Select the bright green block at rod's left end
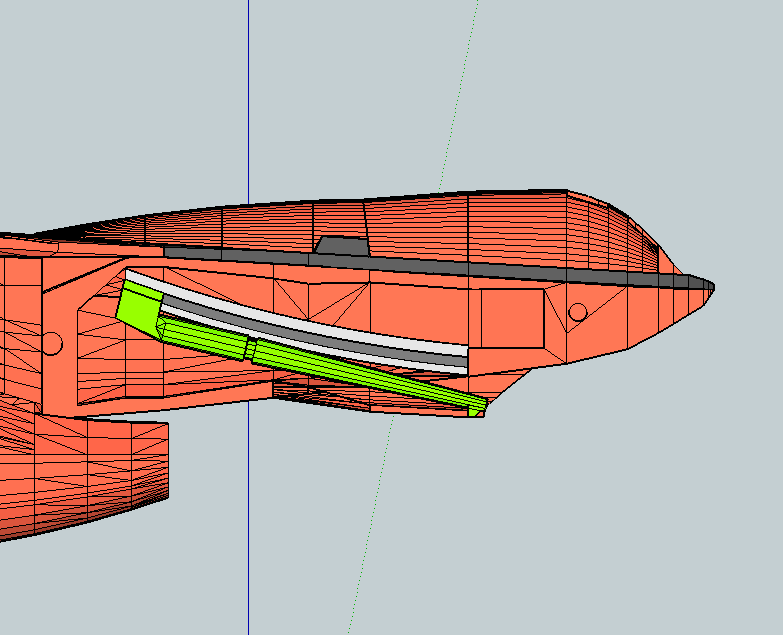The height and width of the screenshot is (635, 783). click(138, 309)
